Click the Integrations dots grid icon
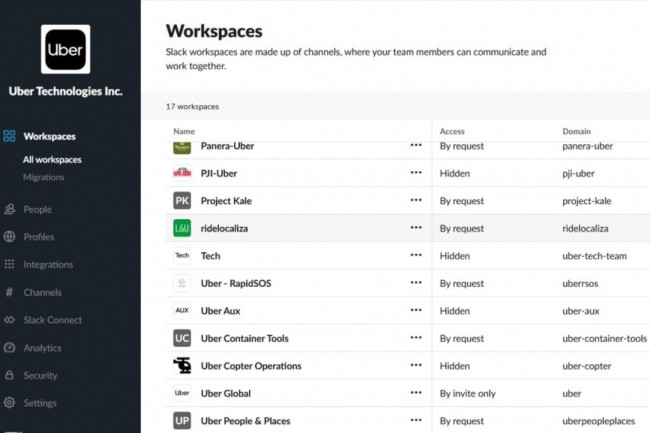The image size is (650, 433). tap(10, 264)
